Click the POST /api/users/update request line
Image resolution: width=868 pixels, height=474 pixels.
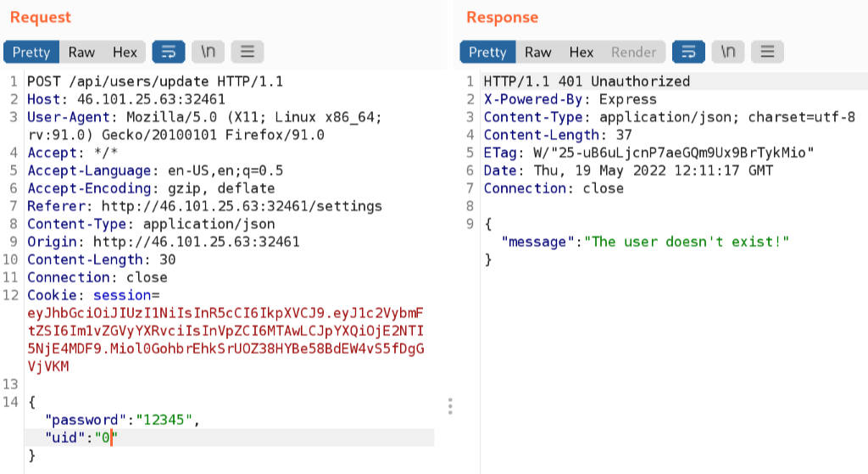(155, 81)
